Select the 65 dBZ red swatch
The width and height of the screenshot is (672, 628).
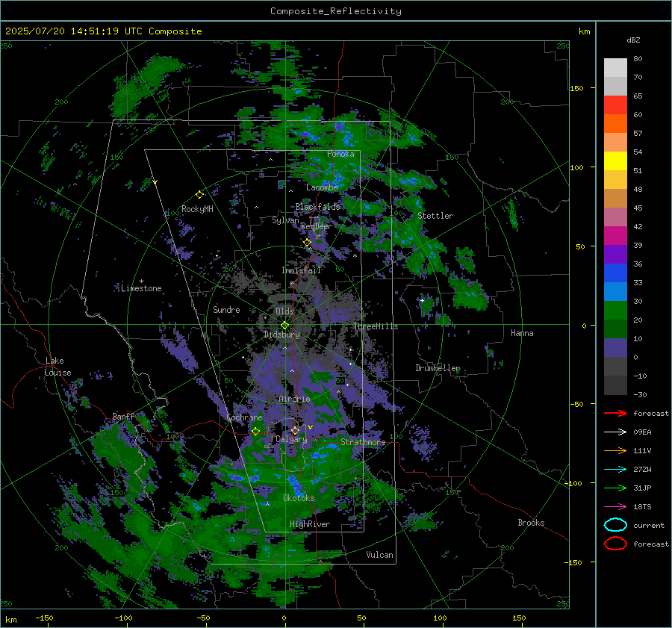[x=615, y=105]
